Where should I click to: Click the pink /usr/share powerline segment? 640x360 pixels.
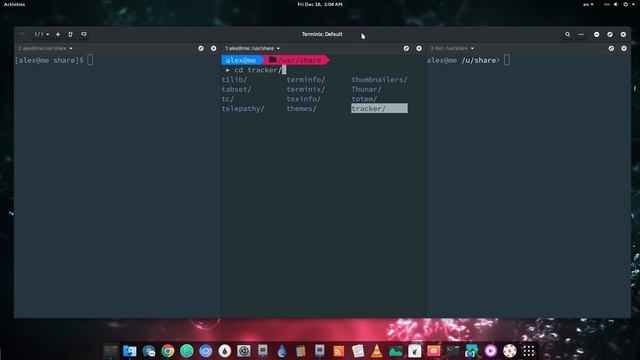coord(297,60)
